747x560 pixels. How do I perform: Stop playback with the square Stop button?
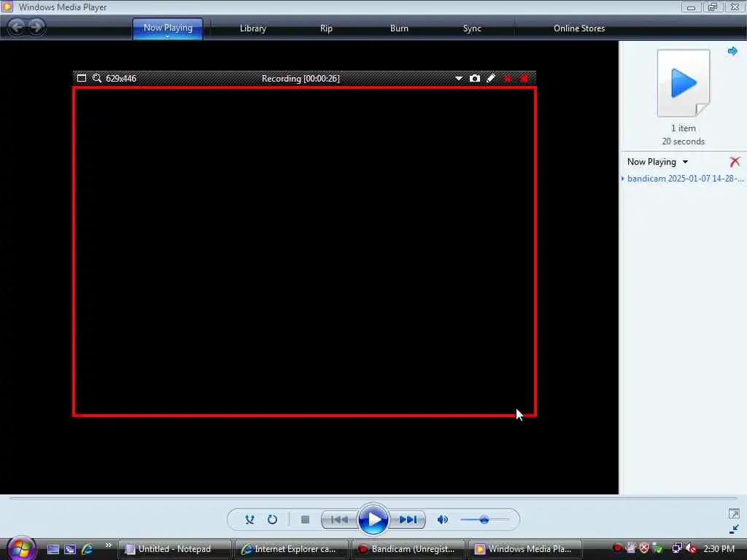(x=306, y=519)
